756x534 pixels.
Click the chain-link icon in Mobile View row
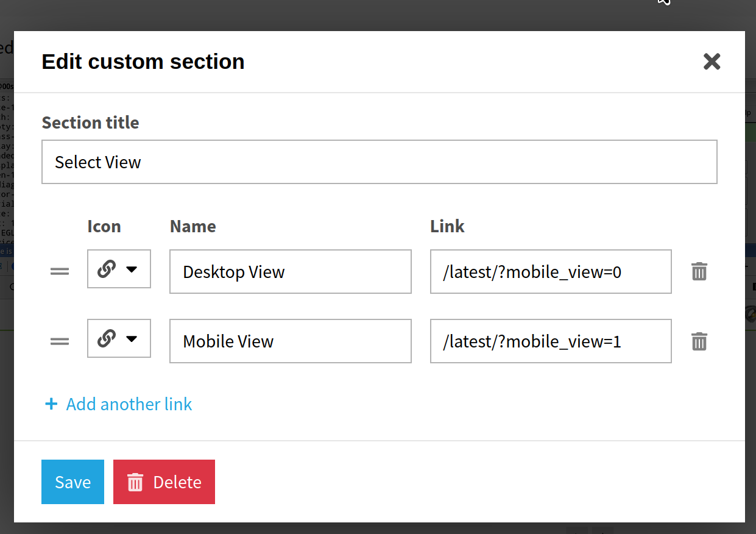pyautogui.click(x=107, y=338)
